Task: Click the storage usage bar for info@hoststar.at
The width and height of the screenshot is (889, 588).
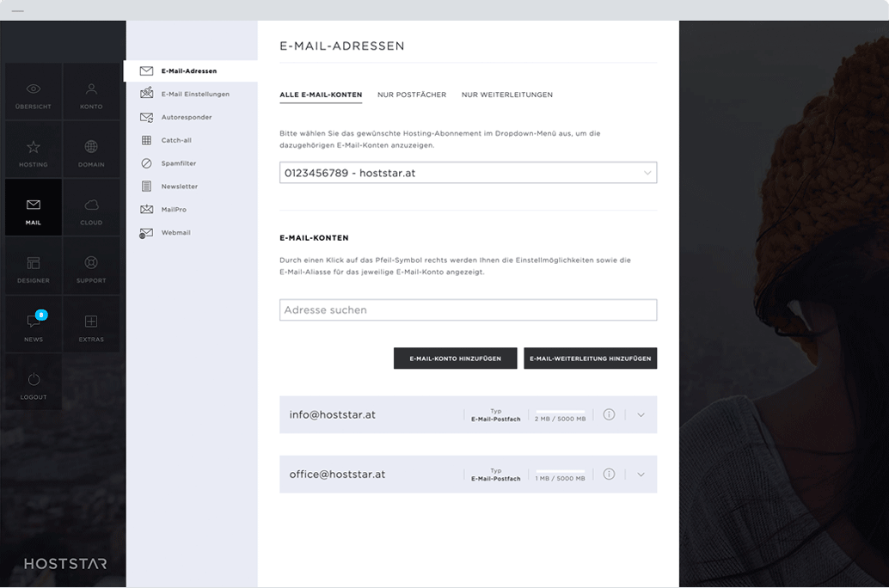Action: click(560, 412)
